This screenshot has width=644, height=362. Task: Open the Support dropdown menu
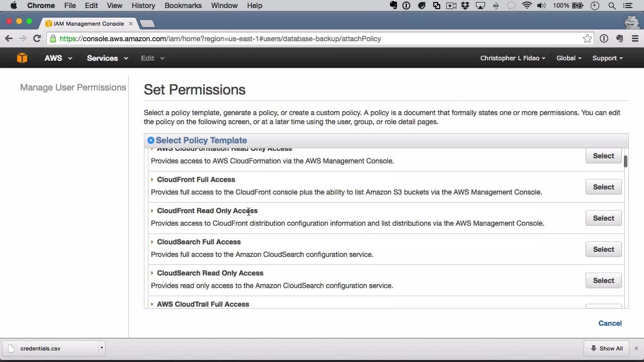pyautogui.click(x=608, y=58)
